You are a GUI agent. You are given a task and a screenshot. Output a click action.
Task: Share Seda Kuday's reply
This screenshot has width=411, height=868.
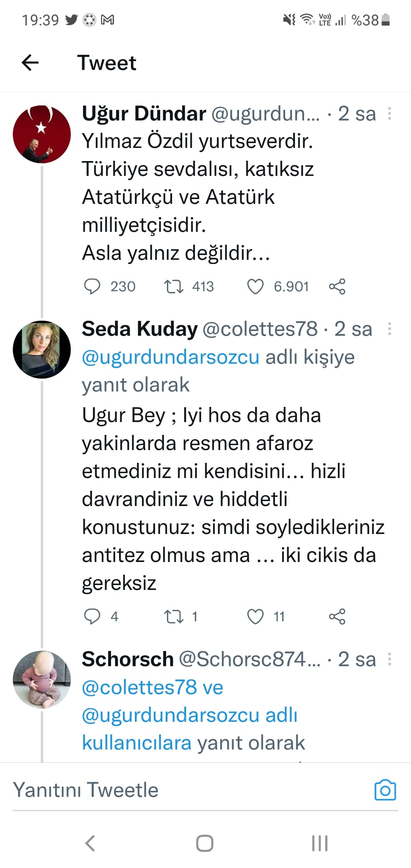point(337,617)
